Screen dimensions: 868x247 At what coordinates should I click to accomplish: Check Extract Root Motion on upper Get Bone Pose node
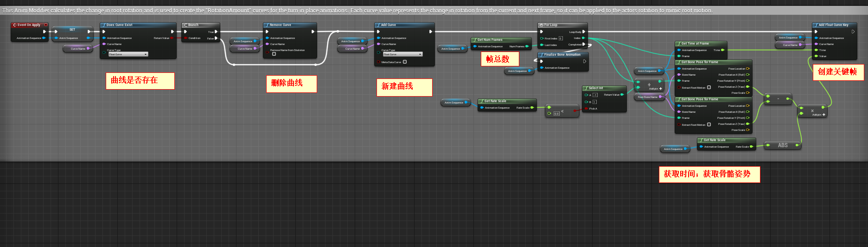coord(709,87)
